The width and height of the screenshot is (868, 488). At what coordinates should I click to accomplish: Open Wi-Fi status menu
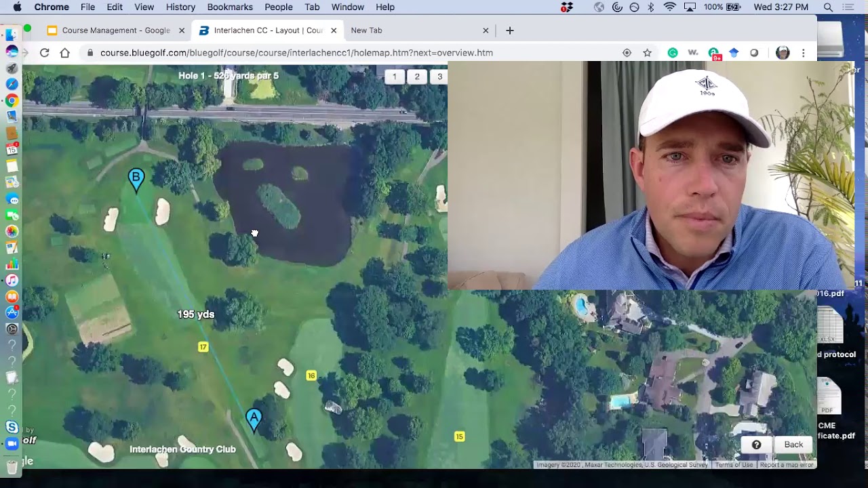pyautogui.click(x=670, y=7)
